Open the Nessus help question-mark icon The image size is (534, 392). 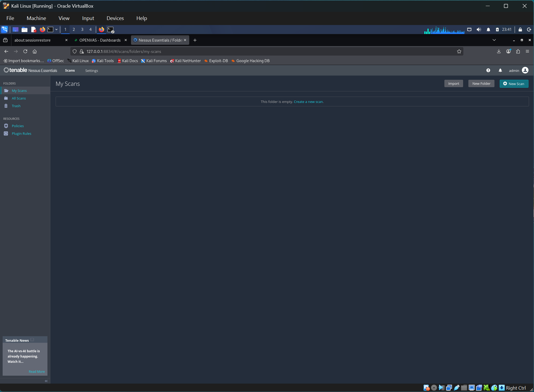tap(488, 70)
